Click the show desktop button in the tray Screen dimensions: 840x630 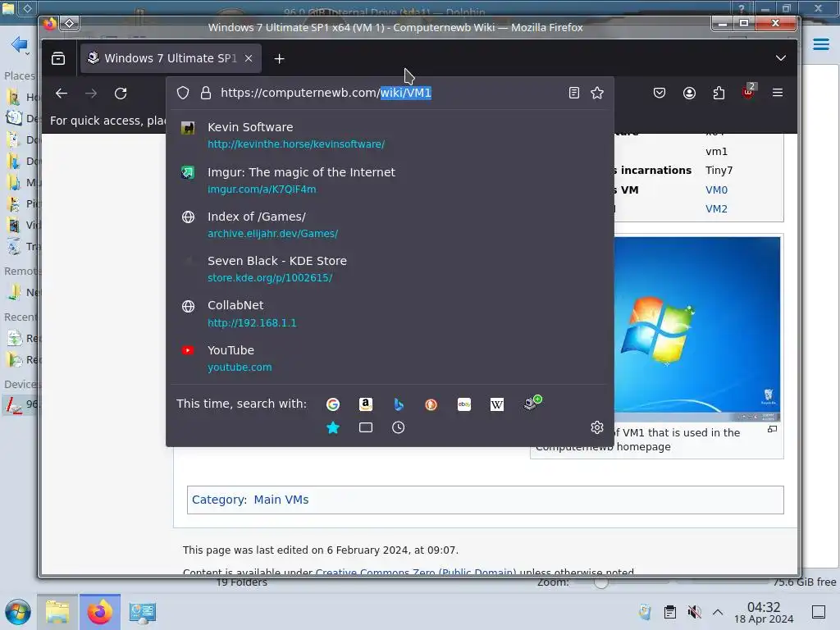pos(819,612)
